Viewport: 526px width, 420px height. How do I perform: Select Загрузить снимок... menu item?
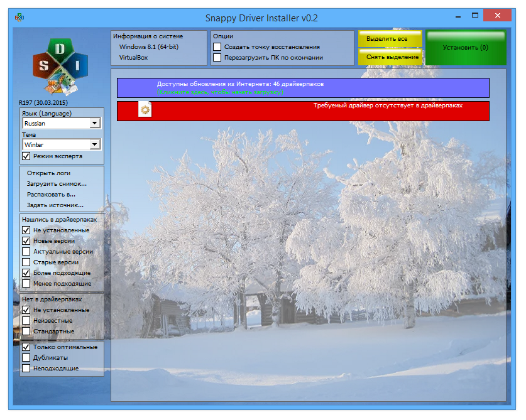tap(57, 184)
